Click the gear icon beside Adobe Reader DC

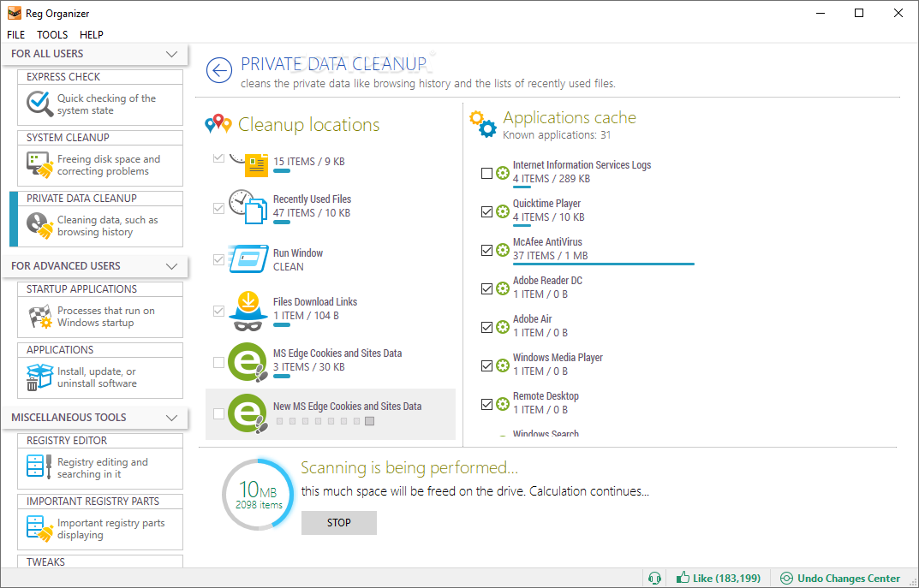coord(502,288)
